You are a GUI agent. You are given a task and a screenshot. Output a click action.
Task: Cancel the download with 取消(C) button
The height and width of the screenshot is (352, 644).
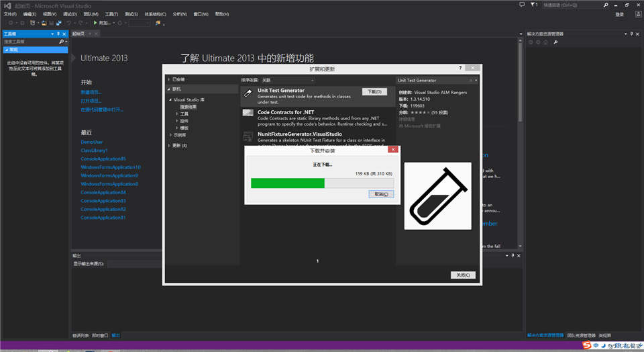381,194
